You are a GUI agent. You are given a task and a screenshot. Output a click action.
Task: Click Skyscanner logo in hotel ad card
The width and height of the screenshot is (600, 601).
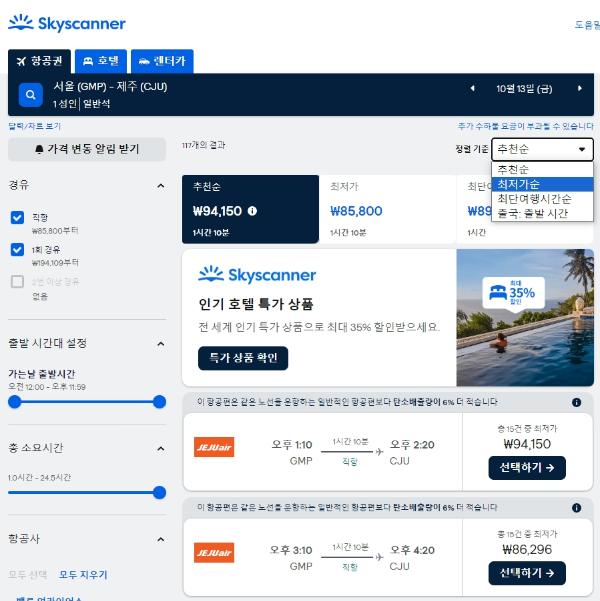coord(257,275)
